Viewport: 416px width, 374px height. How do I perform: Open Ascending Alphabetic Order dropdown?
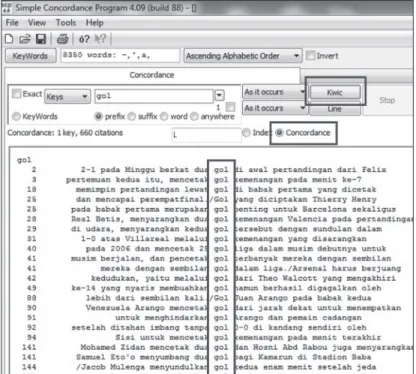coord(243,56)
